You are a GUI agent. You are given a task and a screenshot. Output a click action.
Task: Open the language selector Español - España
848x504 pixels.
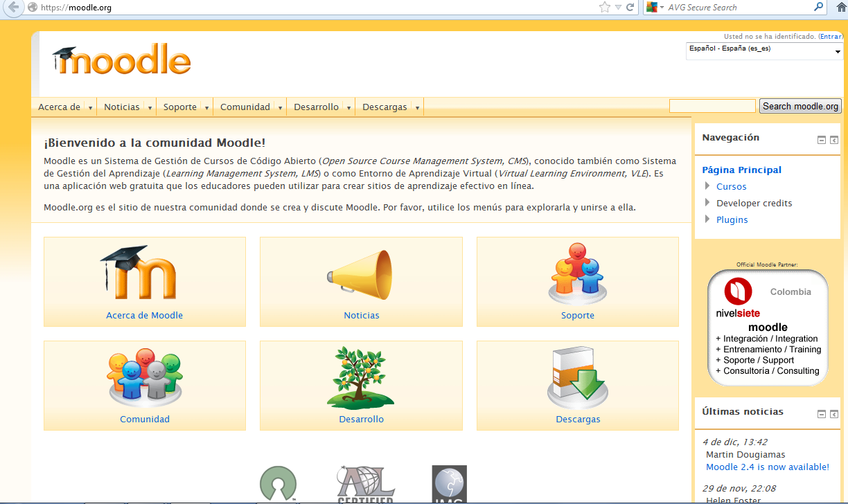pos(764,51)
